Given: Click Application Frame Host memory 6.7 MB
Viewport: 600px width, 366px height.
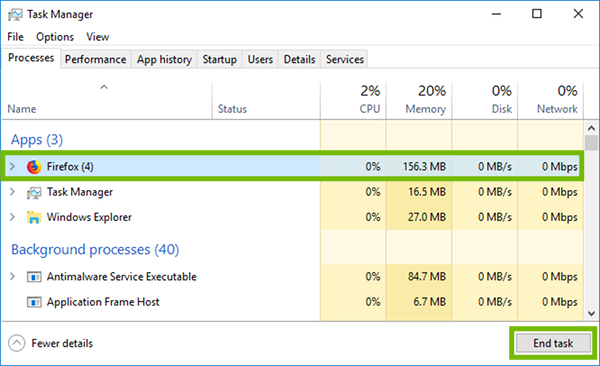Looking at the screenshot, I should 429,302.
